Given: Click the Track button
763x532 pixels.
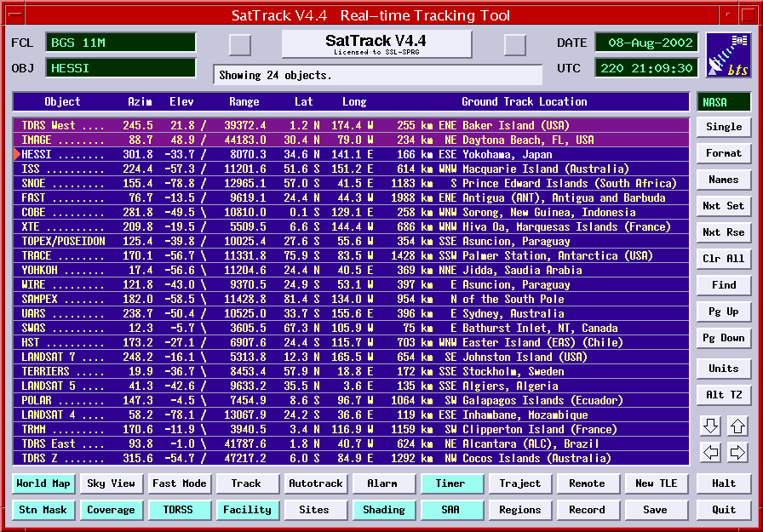Looking at the screenshot, I should (x=247, y=483).
